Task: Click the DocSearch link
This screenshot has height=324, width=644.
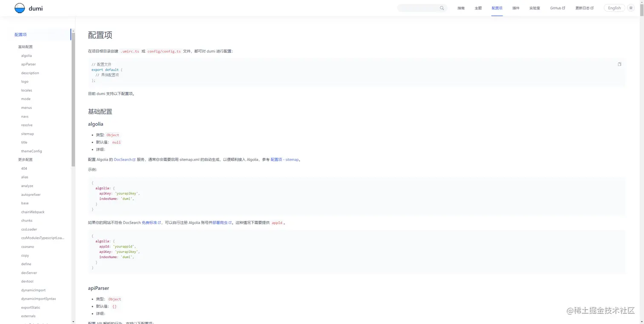Action: 125,160
